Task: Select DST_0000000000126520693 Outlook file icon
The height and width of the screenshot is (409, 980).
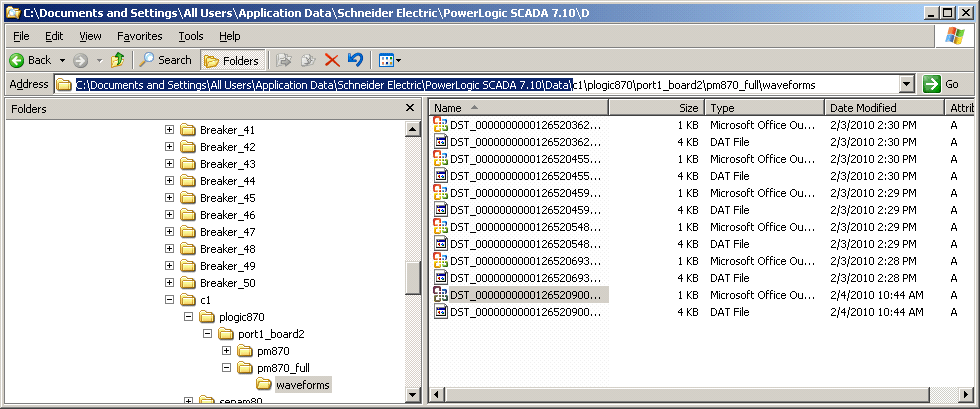Action: pyautogui.click(x=441, y=260)
